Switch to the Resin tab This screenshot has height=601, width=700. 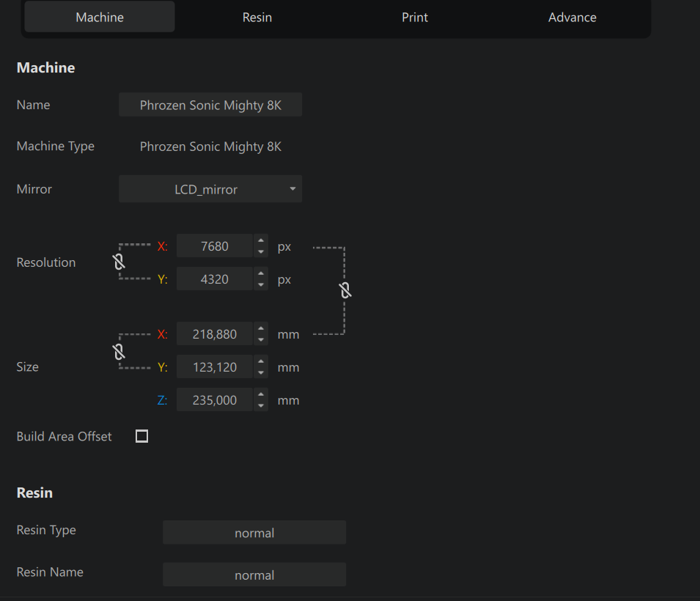tap(257, 18)
